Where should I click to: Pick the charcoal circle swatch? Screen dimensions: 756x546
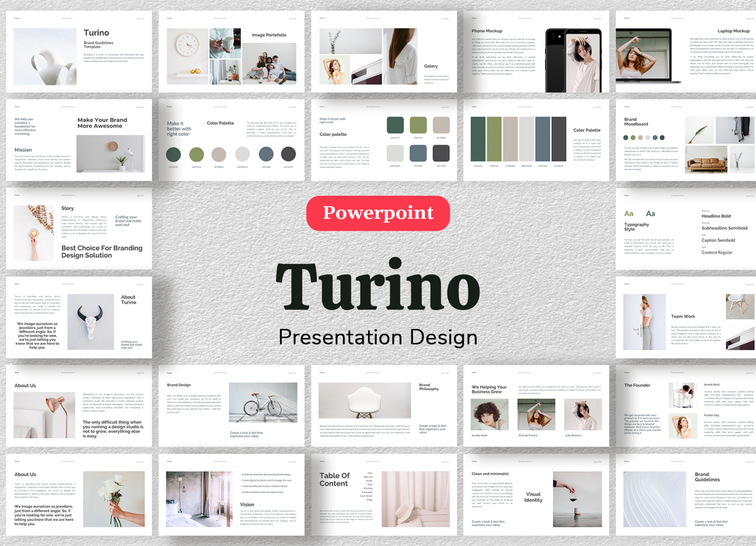[x=288, y=154]
